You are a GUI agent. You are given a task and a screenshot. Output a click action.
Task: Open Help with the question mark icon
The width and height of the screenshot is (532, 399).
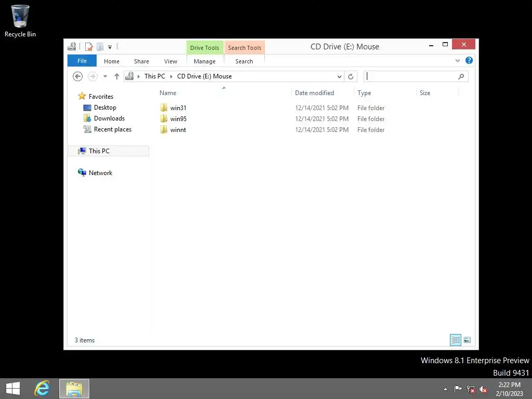(x=469, y=60)
